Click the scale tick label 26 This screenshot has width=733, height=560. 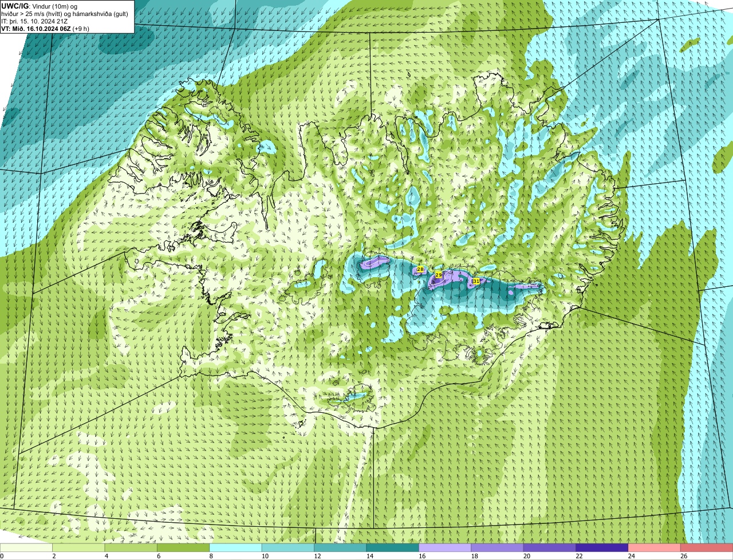tap(684, 556)
